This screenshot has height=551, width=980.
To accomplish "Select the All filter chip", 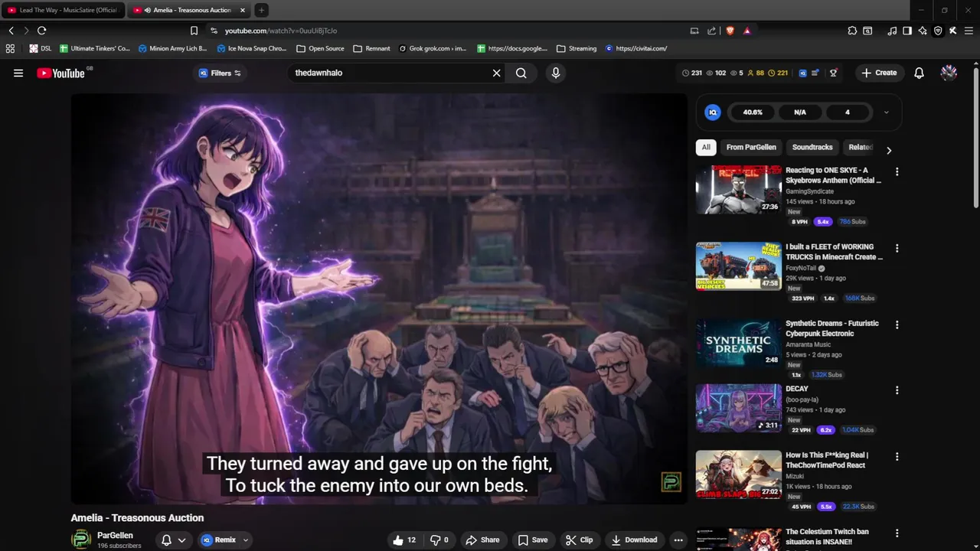I will 706,147.
